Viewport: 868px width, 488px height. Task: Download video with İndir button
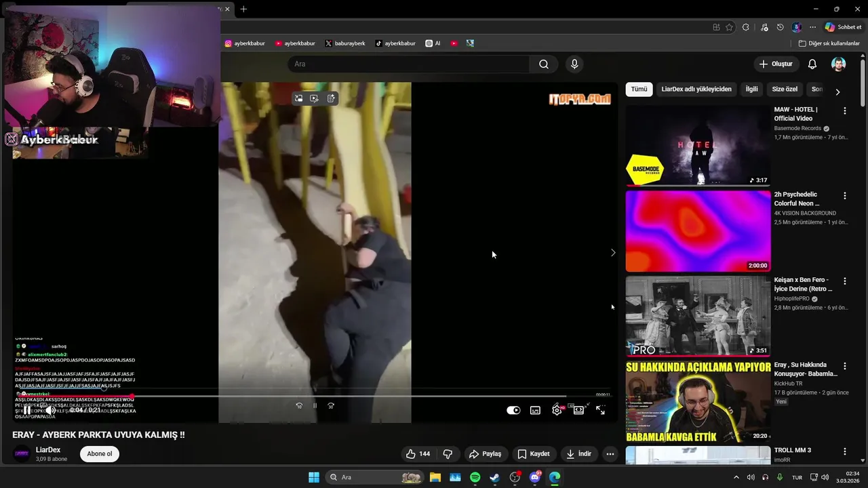(x=579, y=454)
